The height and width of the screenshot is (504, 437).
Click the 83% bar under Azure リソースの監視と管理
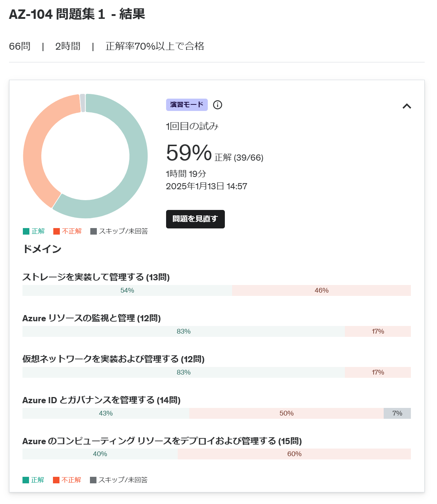184,331
